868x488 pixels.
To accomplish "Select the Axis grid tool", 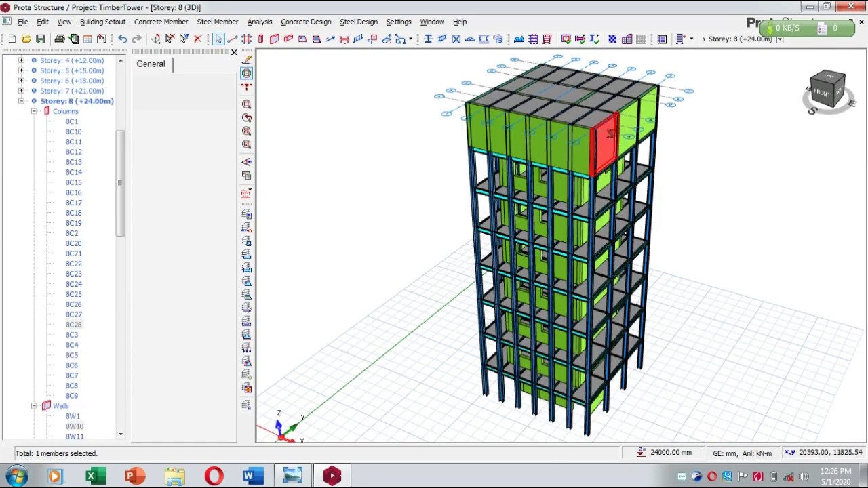I will 247,39.
